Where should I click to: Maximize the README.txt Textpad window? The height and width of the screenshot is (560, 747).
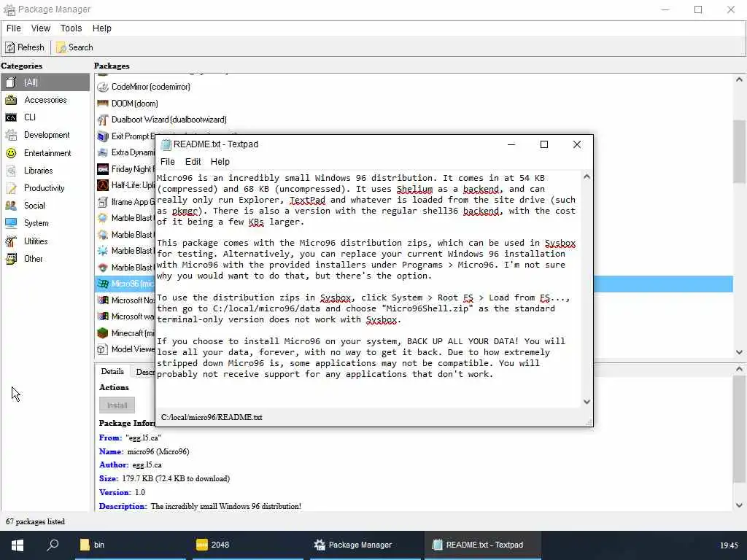pyautogui.click(x=544, y=144)
